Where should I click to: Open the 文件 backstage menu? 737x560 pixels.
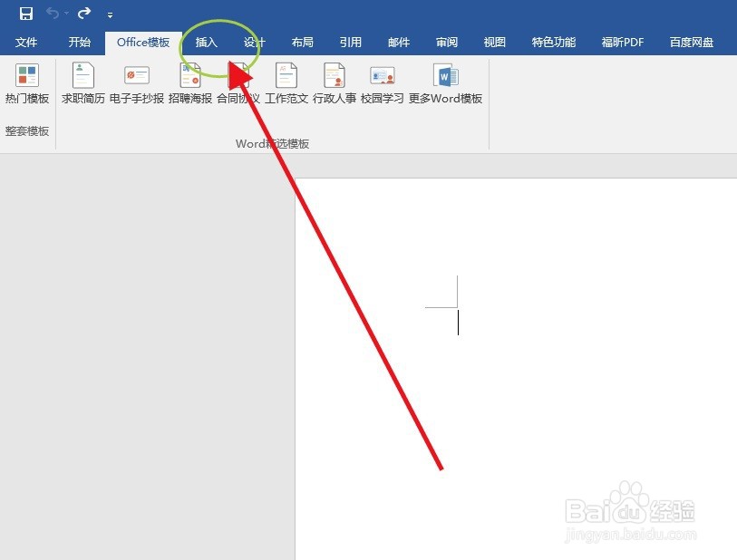[26, 42]
